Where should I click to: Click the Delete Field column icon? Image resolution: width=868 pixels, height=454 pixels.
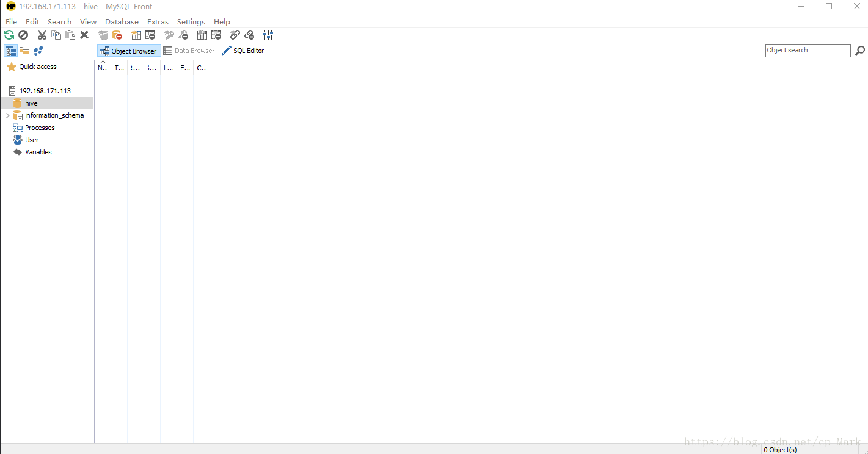coord(216,35)
